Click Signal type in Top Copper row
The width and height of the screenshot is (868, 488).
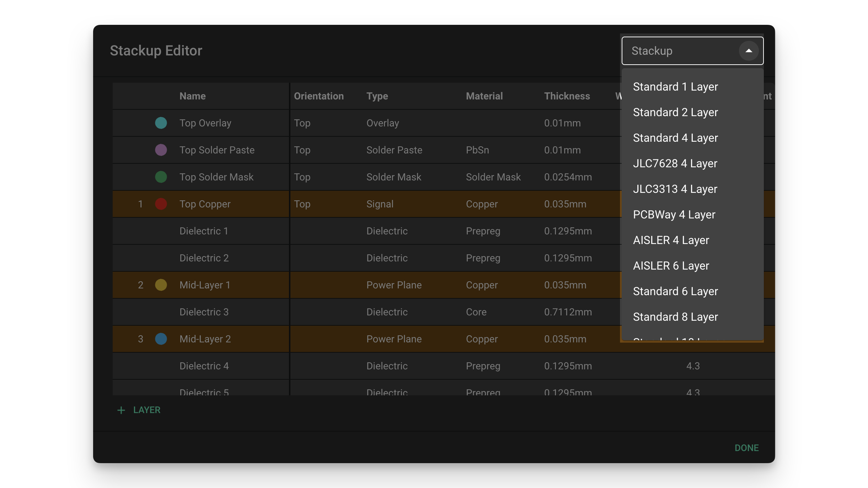pos(380,204)
